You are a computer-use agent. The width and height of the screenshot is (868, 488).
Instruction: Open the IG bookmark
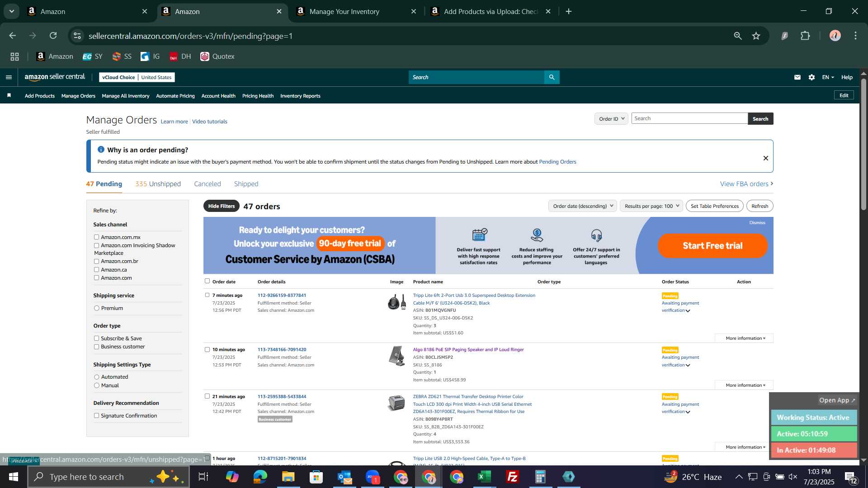pos(150,56)
